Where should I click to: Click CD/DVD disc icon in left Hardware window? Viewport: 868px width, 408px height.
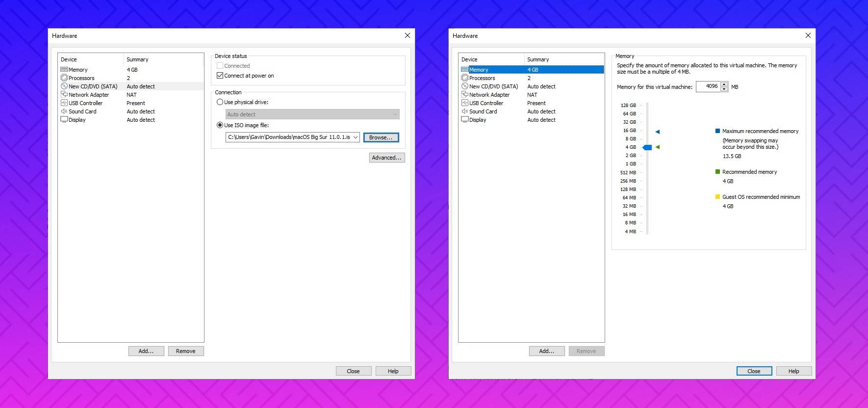[64, 86]
